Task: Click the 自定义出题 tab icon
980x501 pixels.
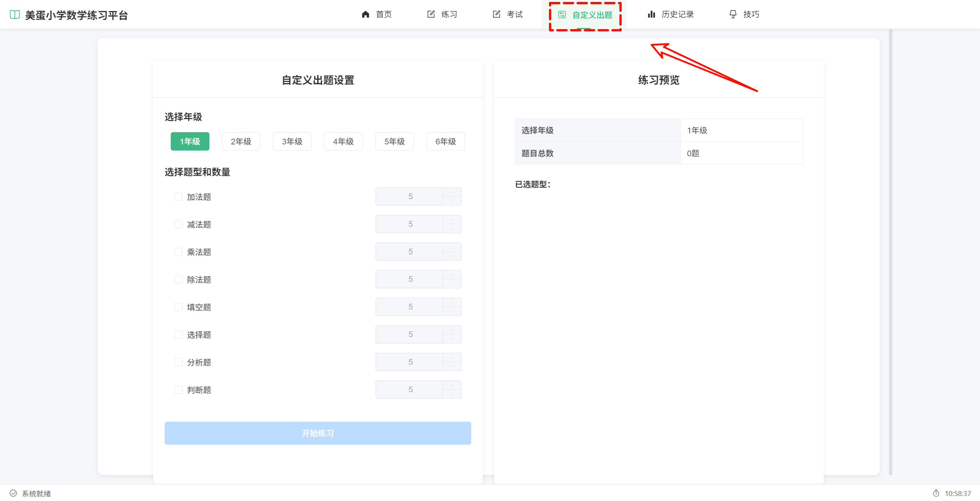Action: (562, 15)
